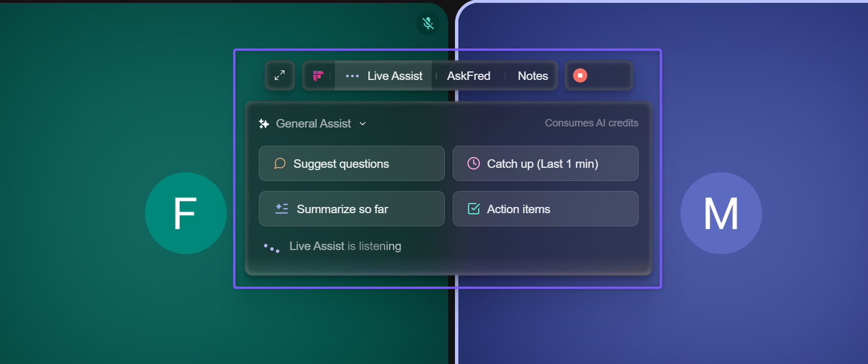Image resolution: width=868 pixels, height=364 pixels.
Task: Click the clock icon in Catch up
Action: [x=474, y=163]
